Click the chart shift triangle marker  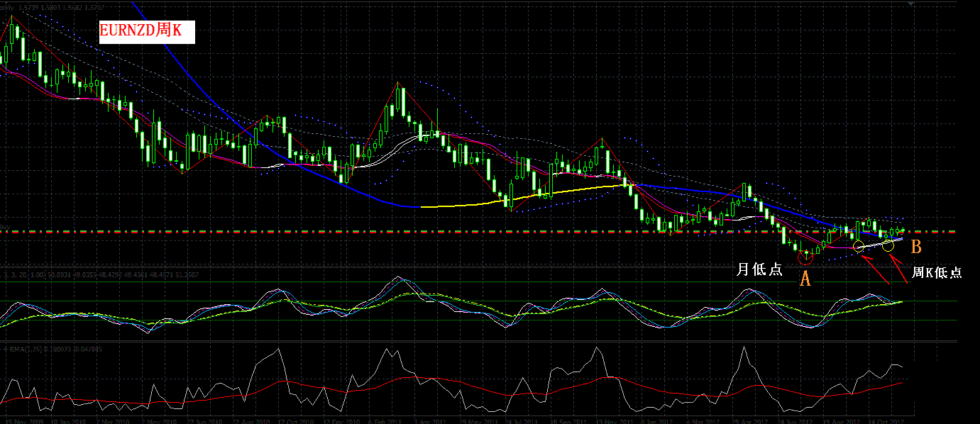(910, 4)
